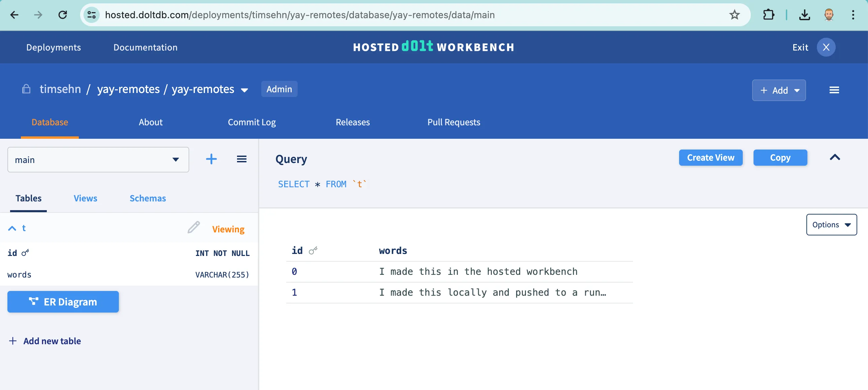Open the main branch dropdown
The height and width of the screenshot is (390, 868).
98,159
